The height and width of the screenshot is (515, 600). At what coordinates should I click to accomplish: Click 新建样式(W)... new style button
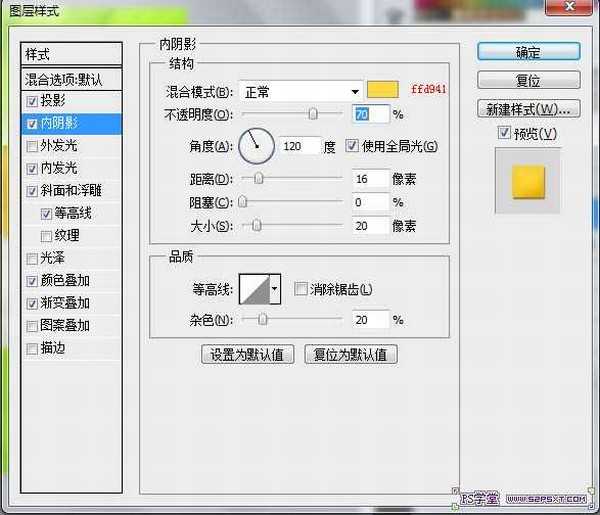pos(529,109)
